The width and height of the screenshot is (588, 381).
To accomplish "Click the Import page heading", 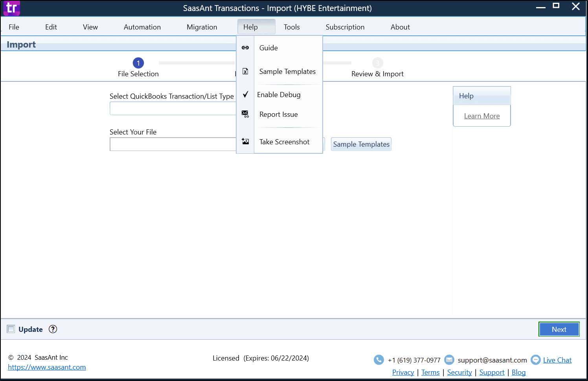I will click(21, 44).
